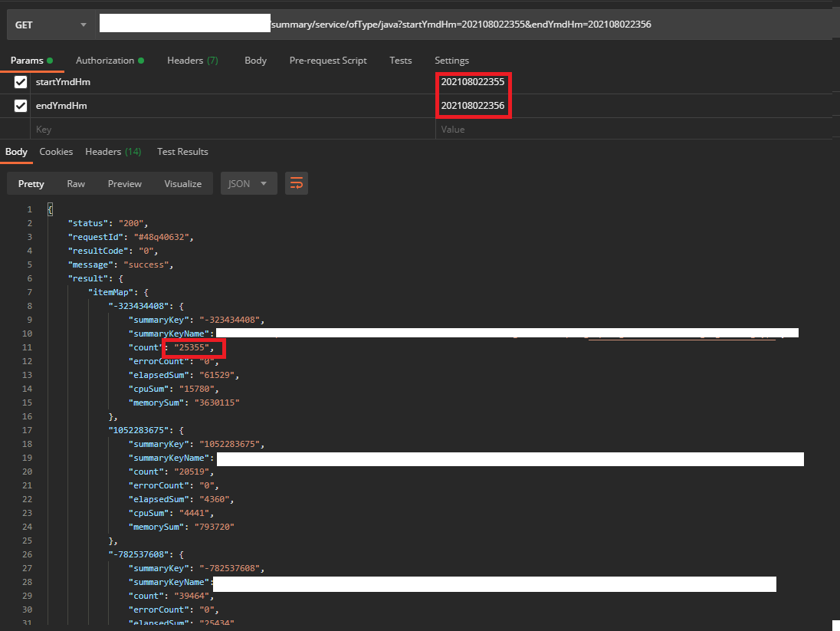Click the empty Key parameter field

pos(233,130)
